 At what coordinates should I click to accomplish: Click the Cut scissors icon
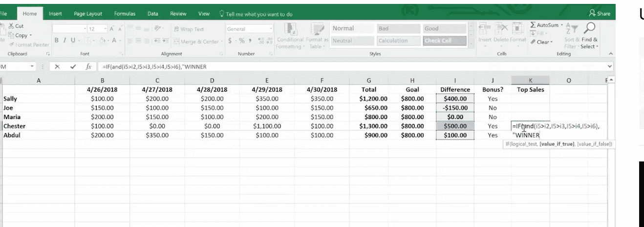pyautogui.click(x=10, y=26)
